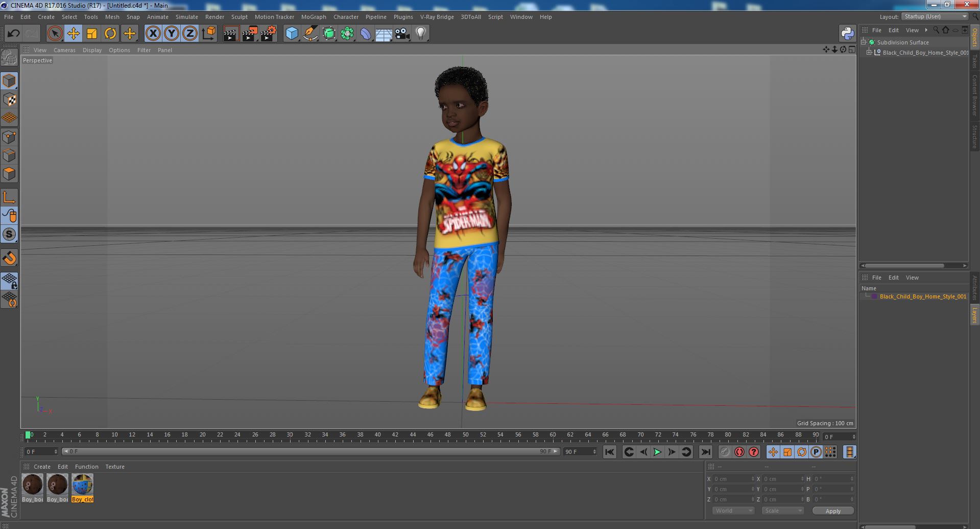
Task: Open Edit Render Settings icon
Action: click(268, 34)
